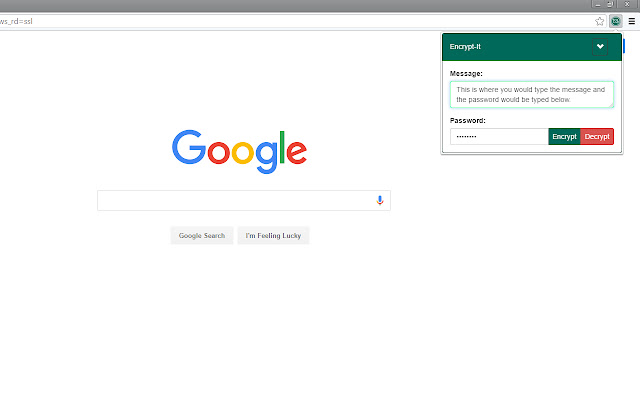Click the I'm Feeling Lucky button
The width and height of the screenshot is (640, 400).
coord(273,236)
